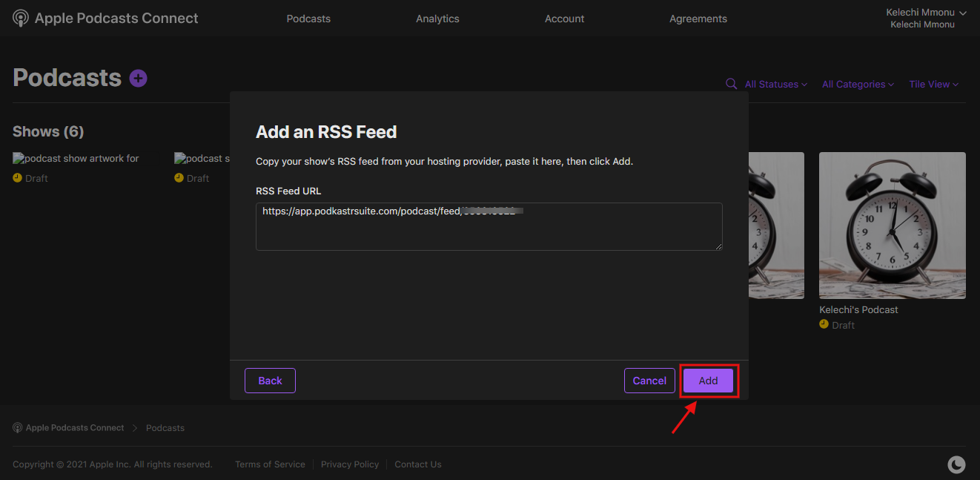Image resolution: width=980 pixels, height=480 pixels.
Task: Open the Privacy Policy link
Action: click(350, 464)
